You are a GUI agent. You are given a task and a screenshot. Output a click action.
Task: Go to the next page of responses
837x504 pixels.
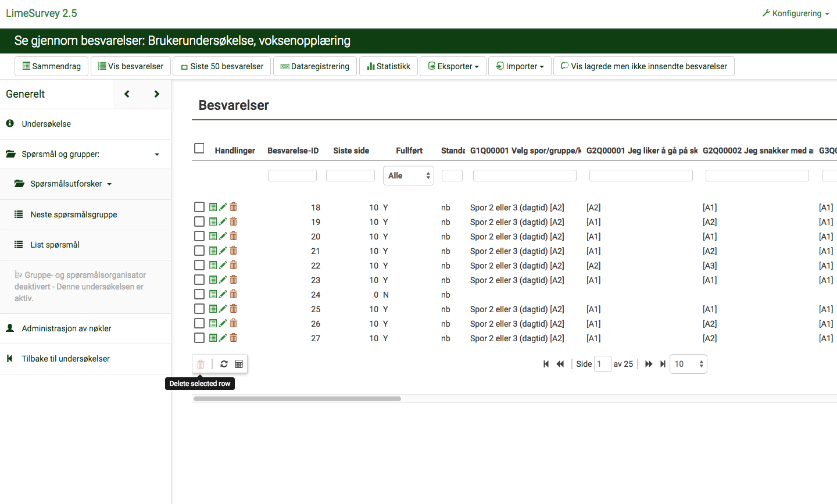click(x=649, y=364)
